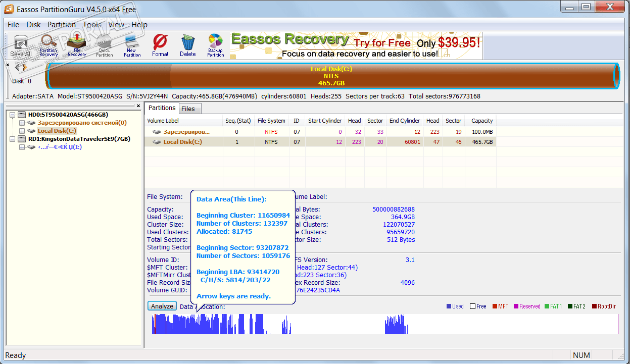Click the blue Used legend color swatch
Image resolution: width=630 pixels, height=364 pixels.
449,306
